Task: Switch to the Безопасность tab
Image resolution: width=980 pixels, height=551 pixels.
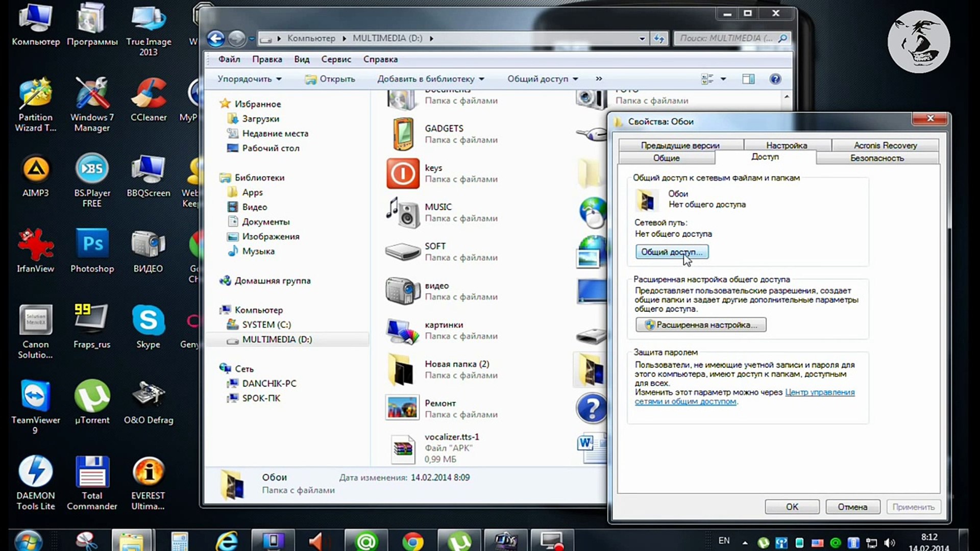Action: 876,158
